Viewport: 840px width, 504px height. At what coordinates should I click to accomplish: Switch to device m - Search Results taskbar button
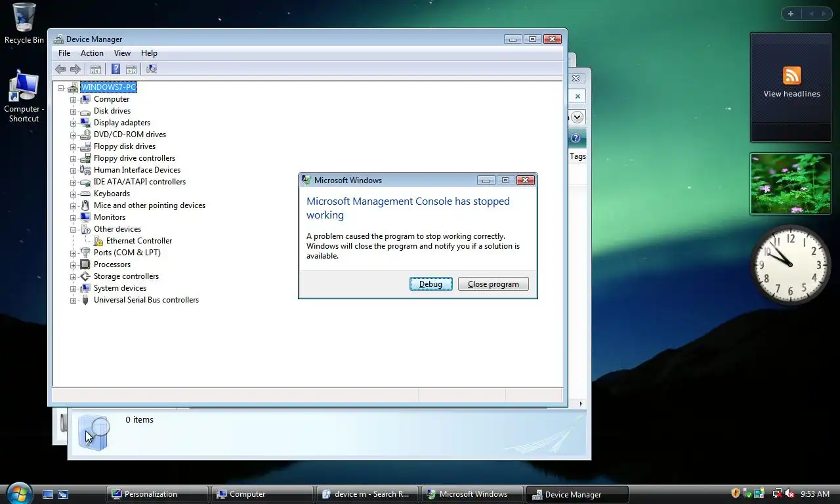367,494
